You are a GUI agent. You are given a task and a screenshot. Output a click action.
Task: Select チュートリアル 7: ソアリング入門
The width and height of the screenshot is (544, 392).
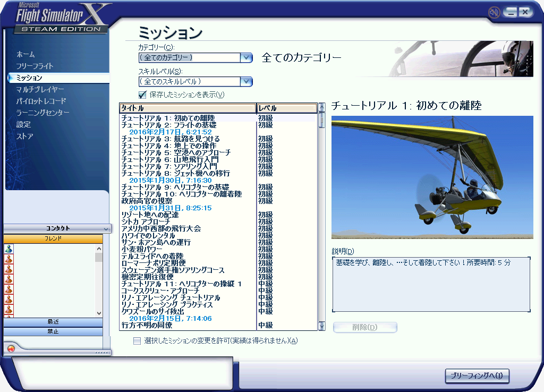pos(169,166)
